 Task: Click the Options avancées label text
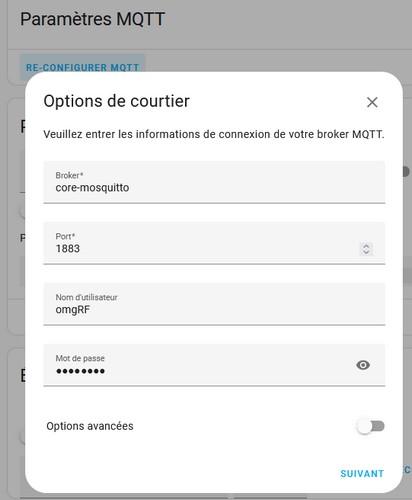[x=90, y=426]
